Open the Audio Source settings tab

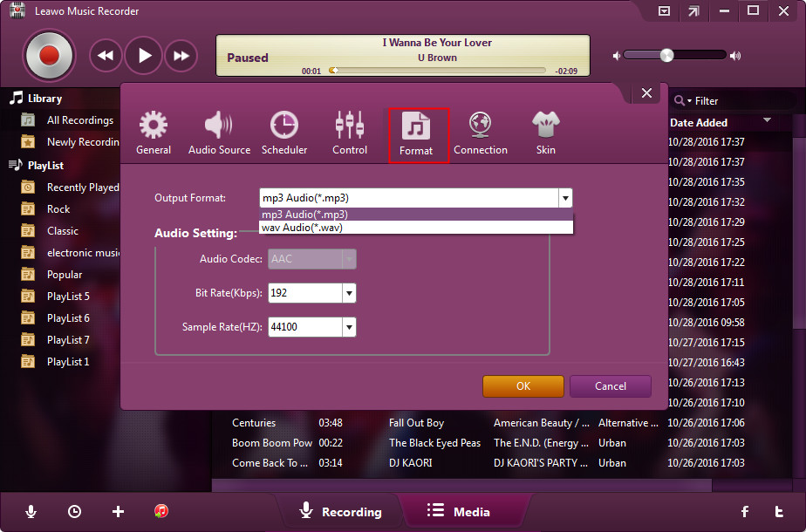click(220, 133)
